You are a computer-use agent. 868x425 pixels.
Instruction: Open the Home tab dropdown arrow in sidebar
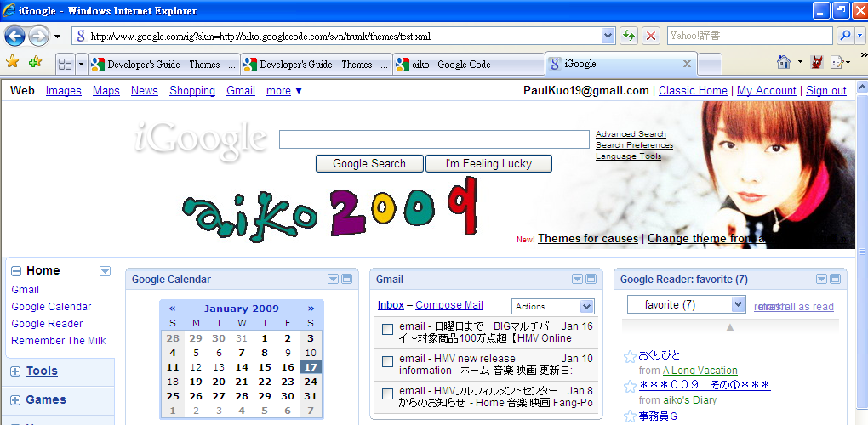(105, 271)
